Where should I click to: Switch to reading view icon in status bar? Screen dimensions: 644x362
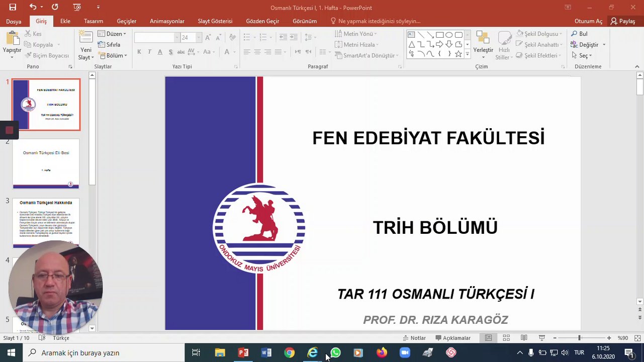[524, 338]
